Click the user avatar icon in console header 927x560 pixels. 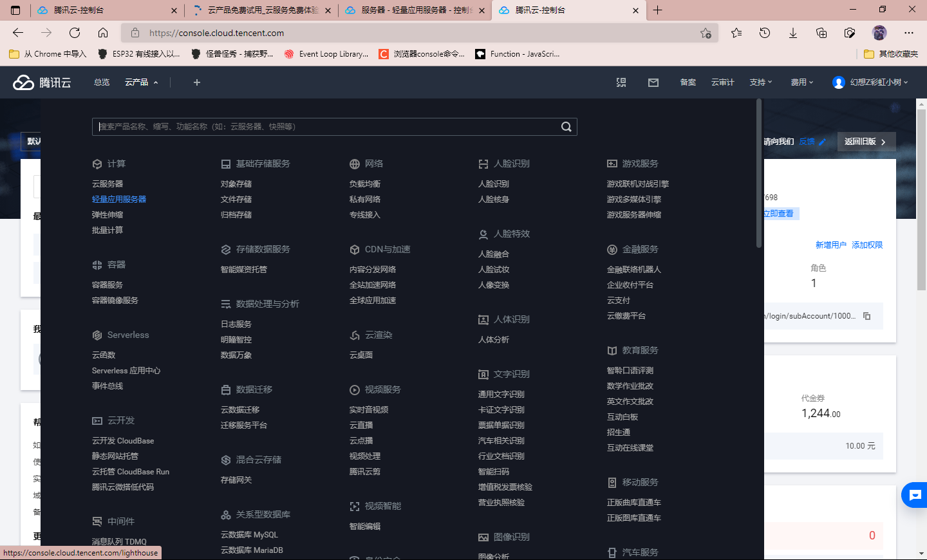click(x=838, y=82)
